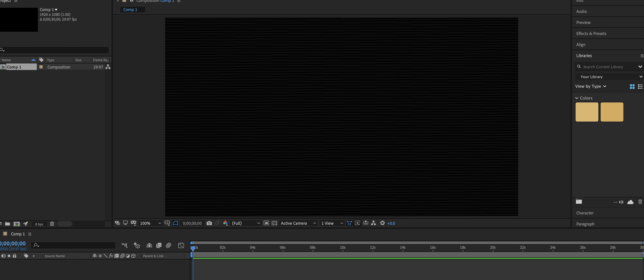
Task: Open the Effects & Presets panel
Action: pos(591,33)
